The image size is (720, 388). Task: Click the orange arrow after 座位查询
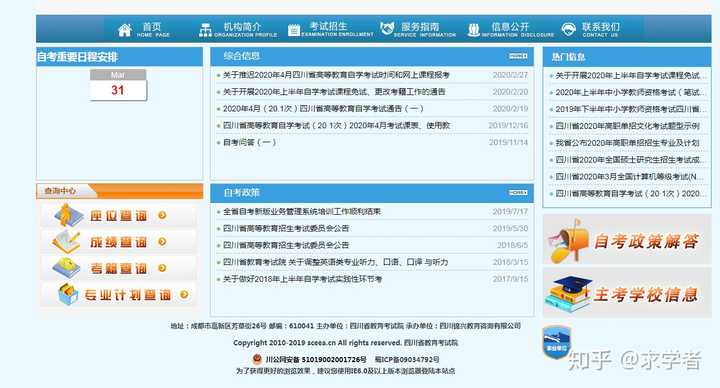(162, 215)
